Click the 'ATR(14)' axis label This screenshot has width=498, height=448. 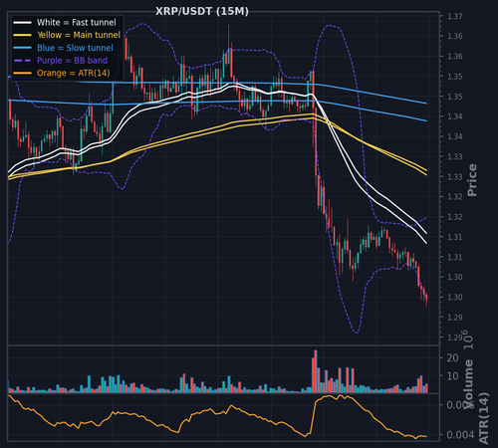(x=484, y=418)
